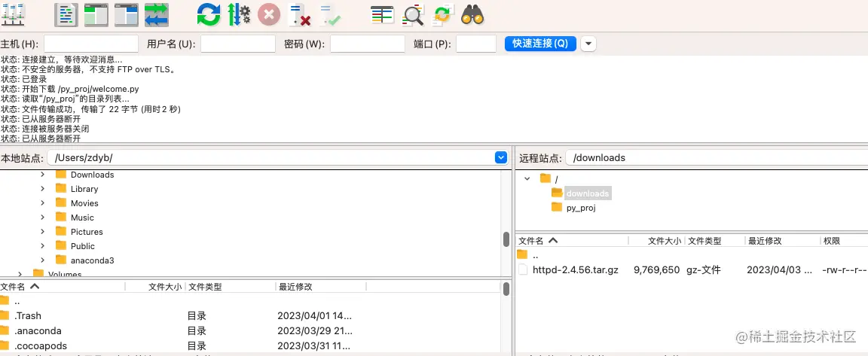Toggle processing of the transfer queue
The height and width of the screenshot is (356, 868).
coord(239,15)
